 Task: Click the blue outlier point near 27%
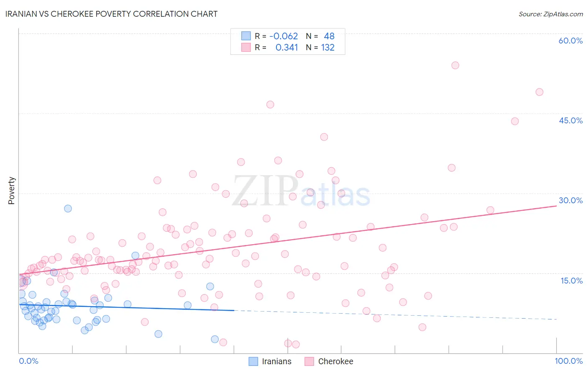click(68, 208)
